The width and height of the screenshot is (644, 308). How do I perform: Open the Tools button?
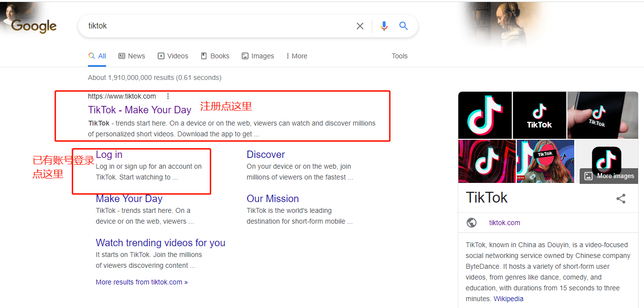click(x=399, y=56)
